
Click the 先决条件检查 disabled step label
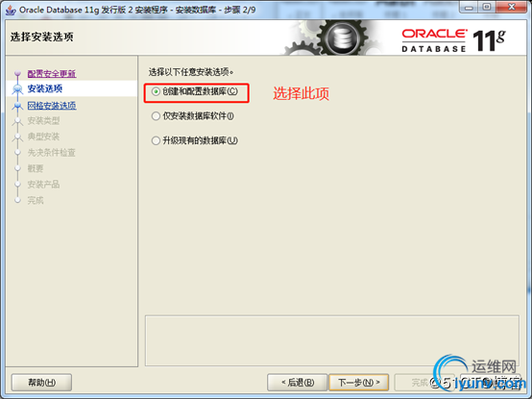[51, 153]
